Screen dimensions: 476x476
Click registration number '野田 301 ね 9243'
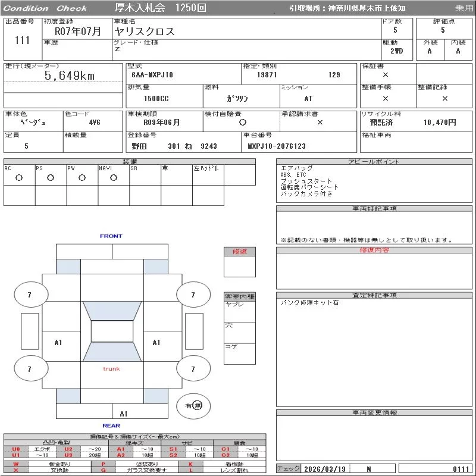[174, 146]
